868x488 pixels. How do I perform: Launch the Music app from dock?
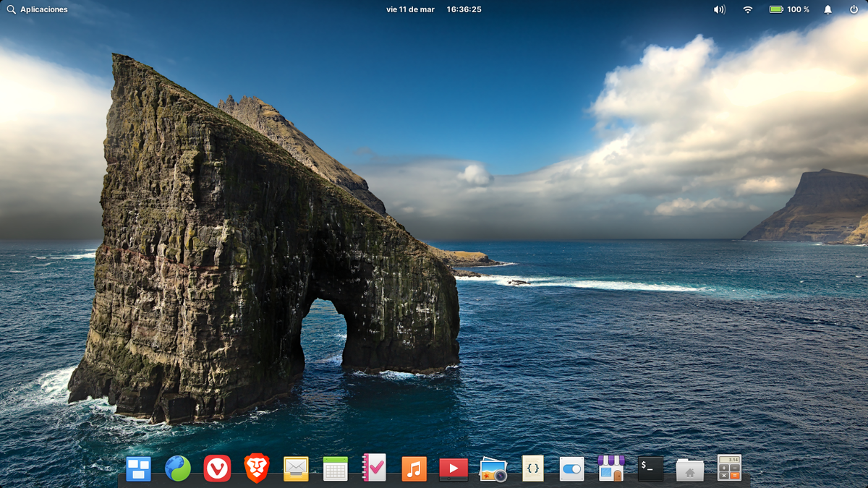click(x=414, y=468)
